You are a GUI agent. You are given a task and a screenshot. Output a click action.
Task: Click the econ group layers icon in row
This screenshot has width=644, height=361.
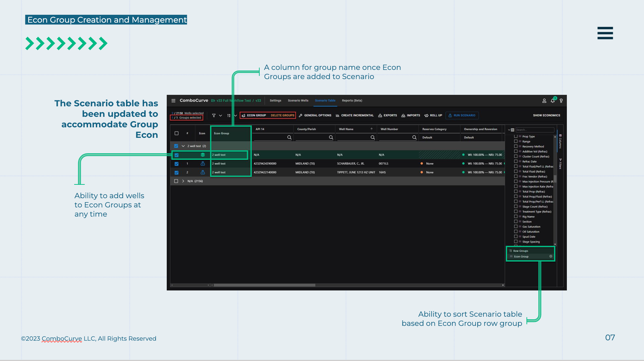tap(203, 155)
